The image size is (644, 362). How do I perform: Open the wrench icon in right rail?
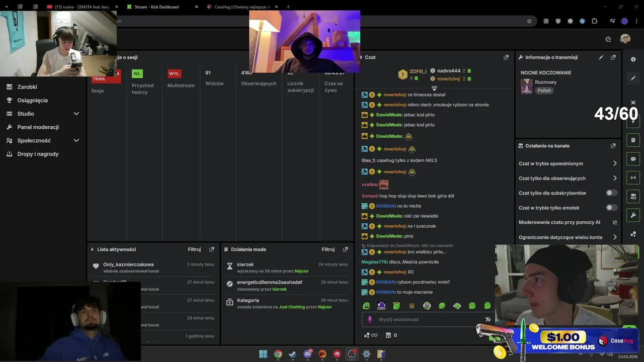pyautogui.click(x=633, y=215)
